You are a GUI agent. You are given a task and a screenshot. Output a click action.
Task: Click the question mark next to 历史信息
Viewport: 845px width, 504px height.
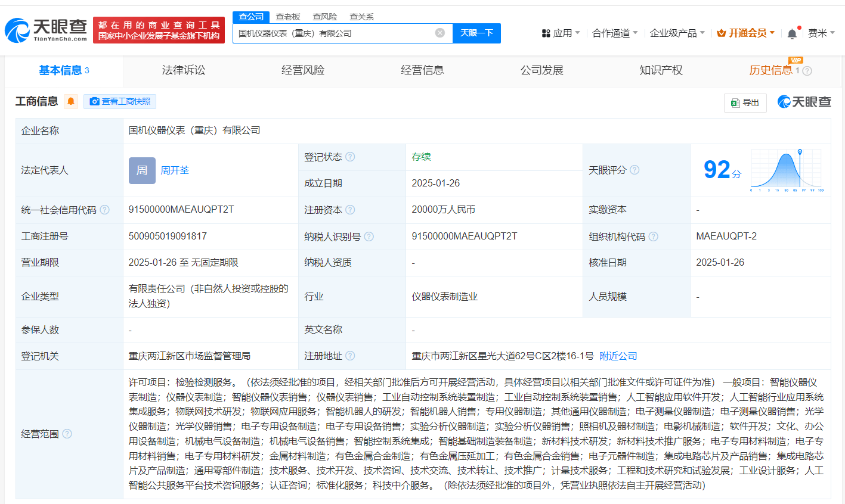tap(807, 71)
